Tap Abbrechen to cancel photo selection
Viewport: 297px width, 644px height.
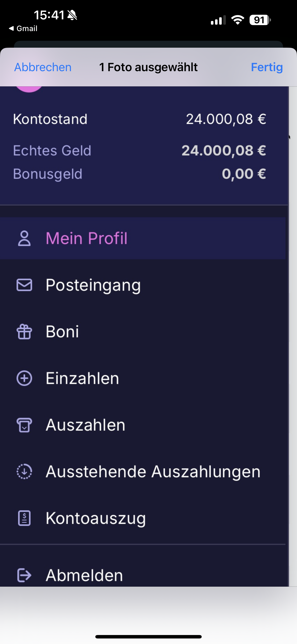pos(43,67)
